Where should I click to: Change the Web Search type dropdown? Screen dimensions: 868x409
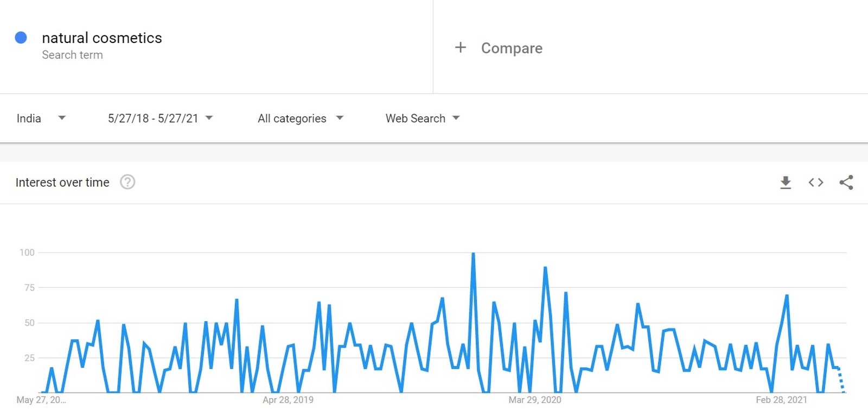pyautogui.click(x=423, y=118)
